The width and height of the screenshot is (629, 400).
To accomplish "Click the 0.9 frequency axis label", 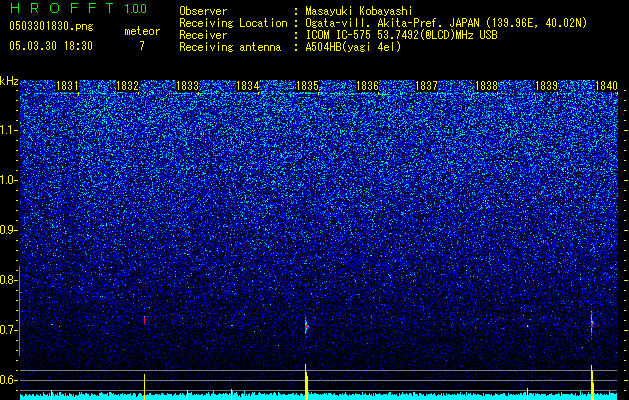I will (9, 230).
